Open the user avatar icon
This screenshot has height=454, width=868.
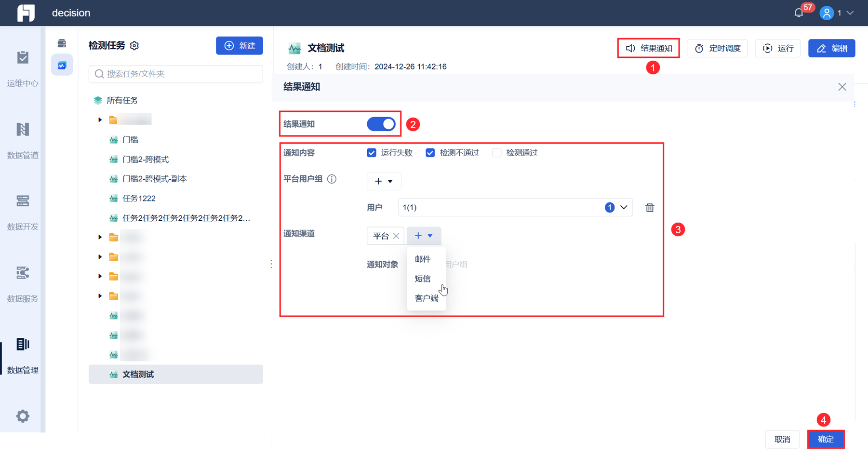827,13
